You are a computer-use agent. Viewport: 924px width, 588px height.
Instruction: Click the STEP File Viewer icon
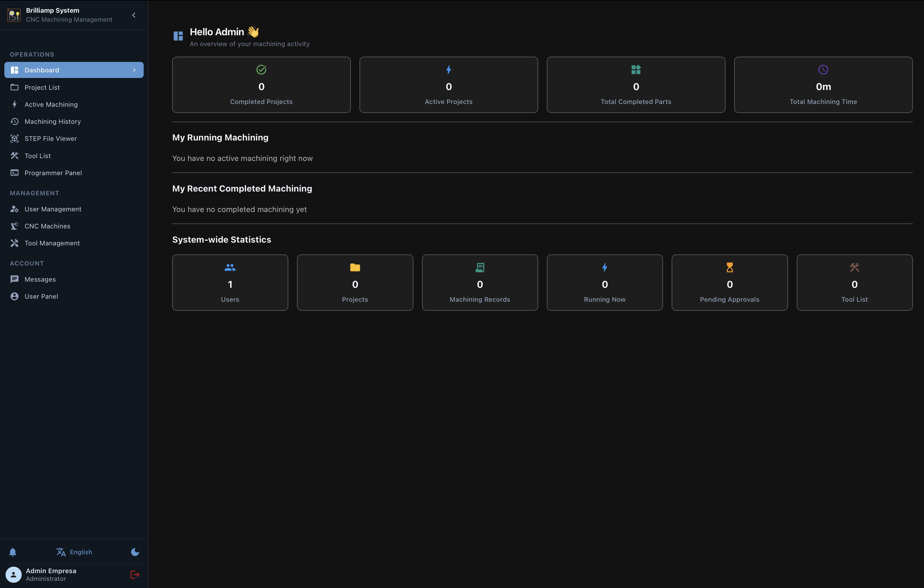point(15,138)
